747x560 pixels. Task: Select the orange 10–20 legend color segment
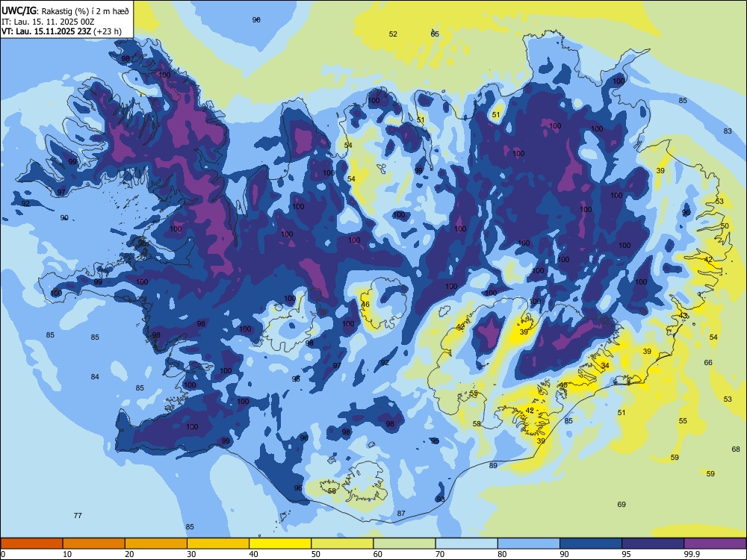pos(94,544)
